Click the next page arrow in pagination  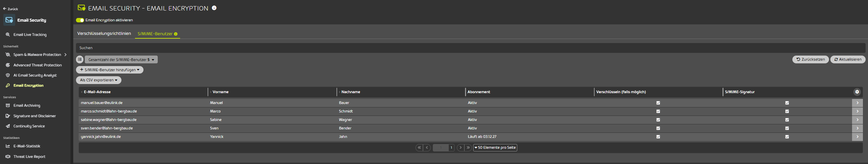(460, 148)
